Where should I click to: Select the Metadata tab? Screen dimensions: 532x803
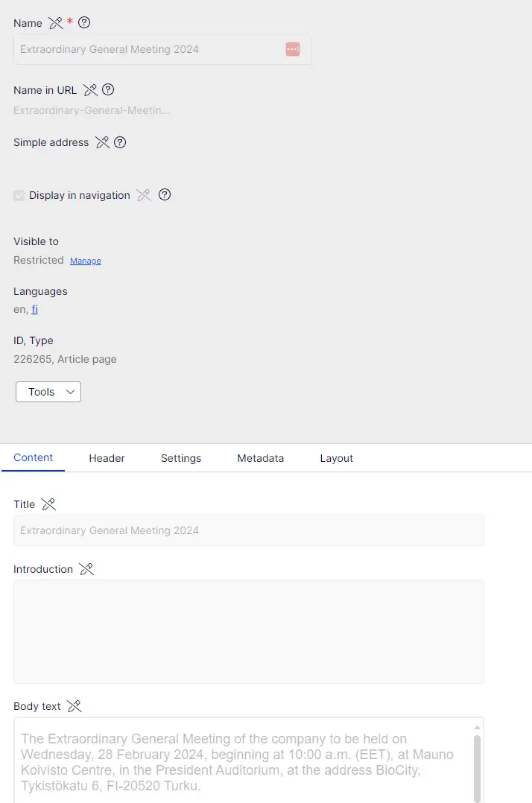[260, 458]
